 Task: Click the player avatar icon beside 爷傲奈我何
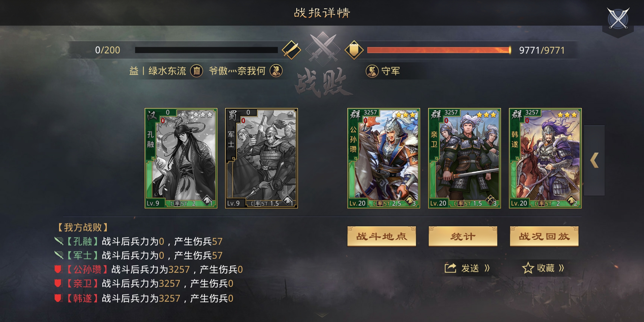click(x=276, y=71)
